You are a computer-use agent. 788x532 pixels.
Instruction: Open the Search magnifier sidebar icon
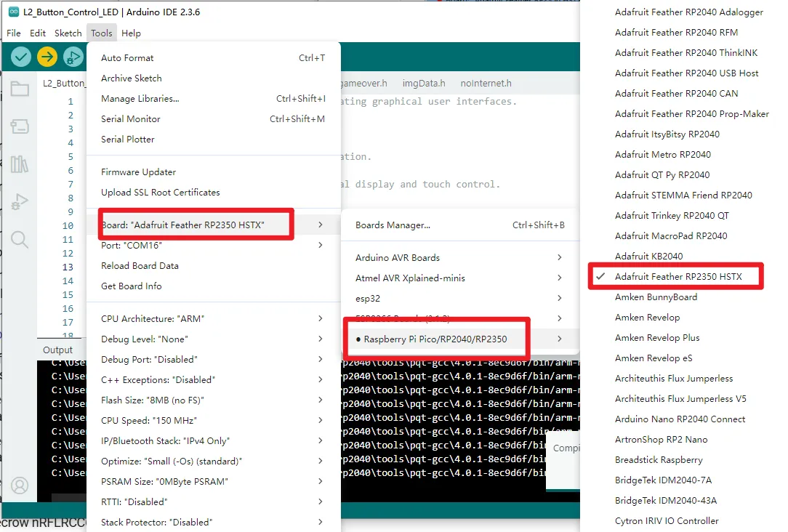pos(20,239)
